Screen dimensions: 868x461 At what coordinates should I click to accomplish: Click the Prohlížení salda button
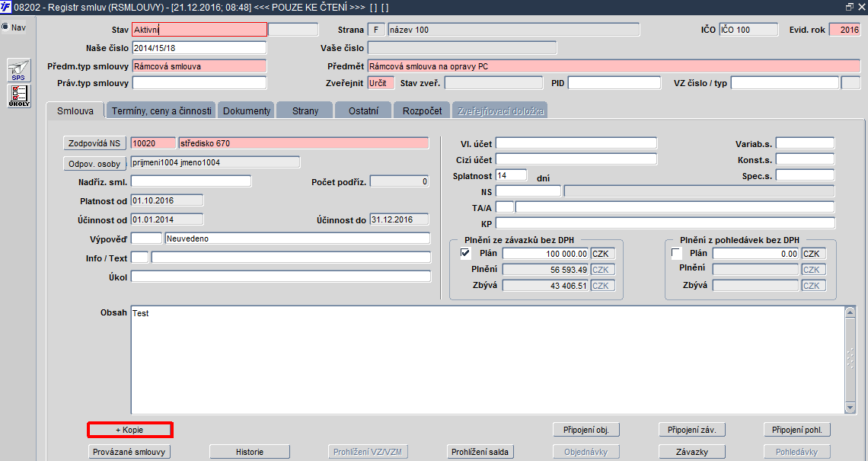point(480,452)
